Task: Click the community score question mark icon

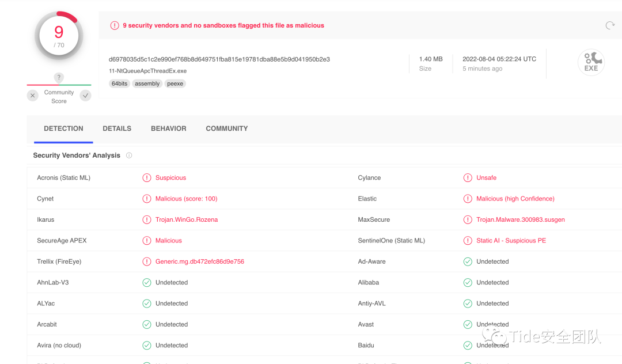Action: click(59, 77)
